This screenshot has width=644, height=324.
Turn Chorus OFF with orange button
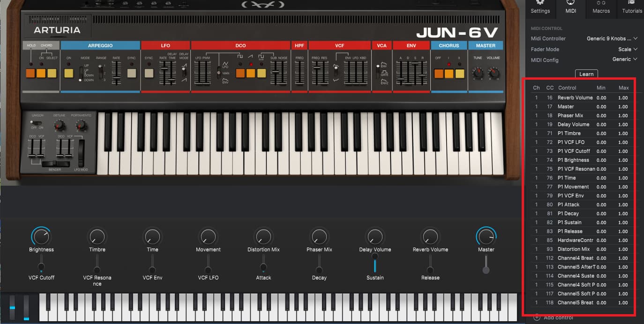[x=439, y=74]
